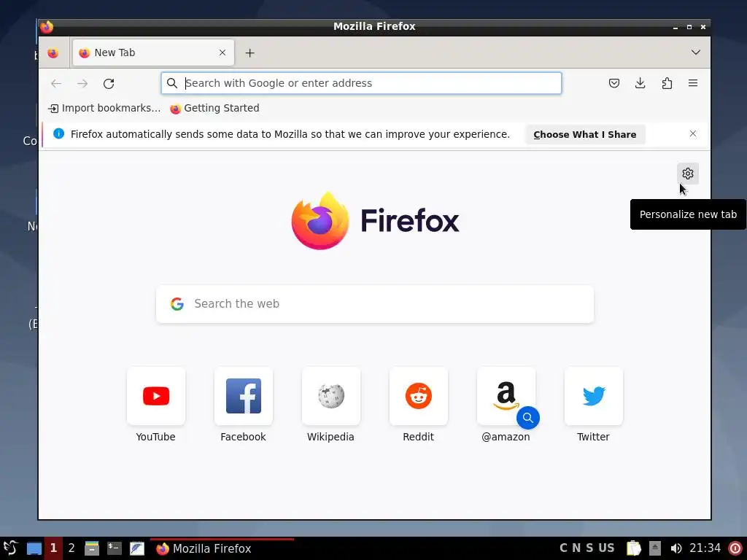
Task: Open the clipboard manager tray icon
Action: pos(634,548)
